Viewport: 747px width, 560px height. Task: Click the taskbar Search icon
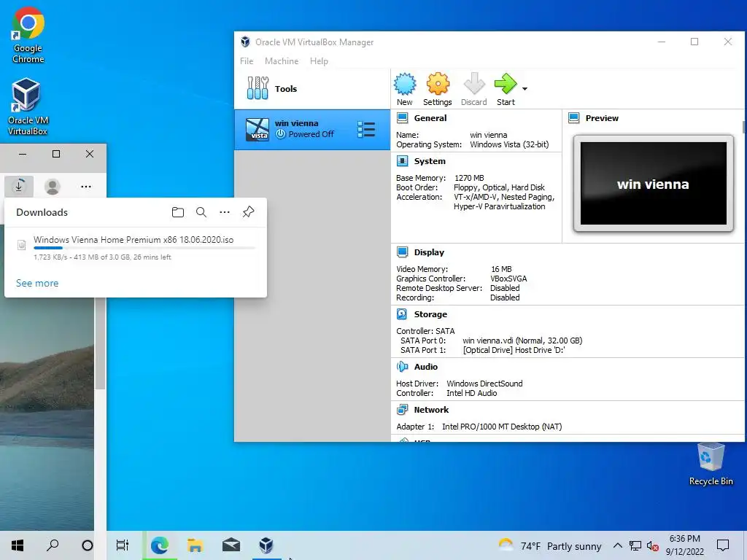click(x=53, y=545)
